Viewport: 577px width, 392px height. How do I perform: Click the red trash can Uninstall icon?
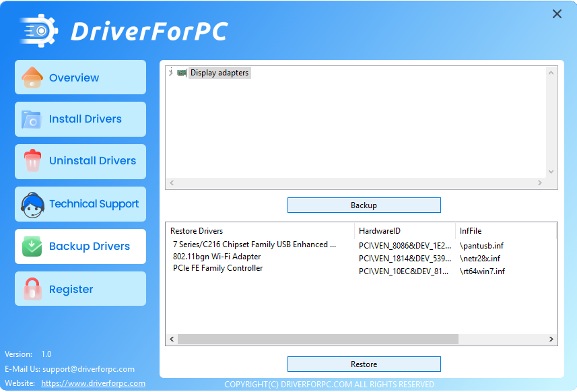(x=32, y=161)
